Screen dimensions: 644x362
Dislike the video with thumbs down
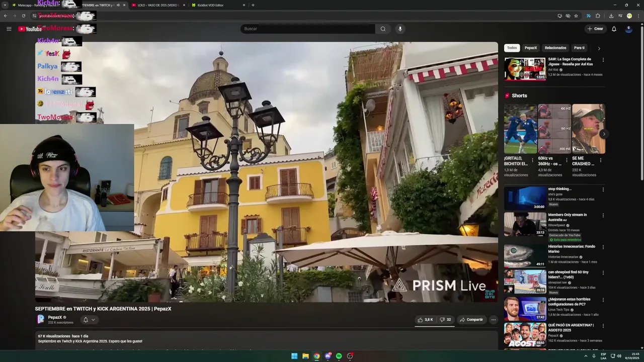[445, 320]
